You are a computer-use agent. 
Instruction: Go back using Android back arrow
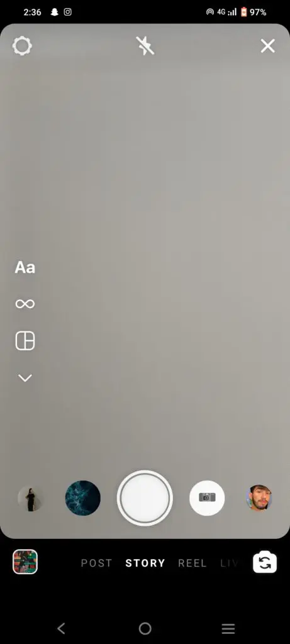pos(61,628)
